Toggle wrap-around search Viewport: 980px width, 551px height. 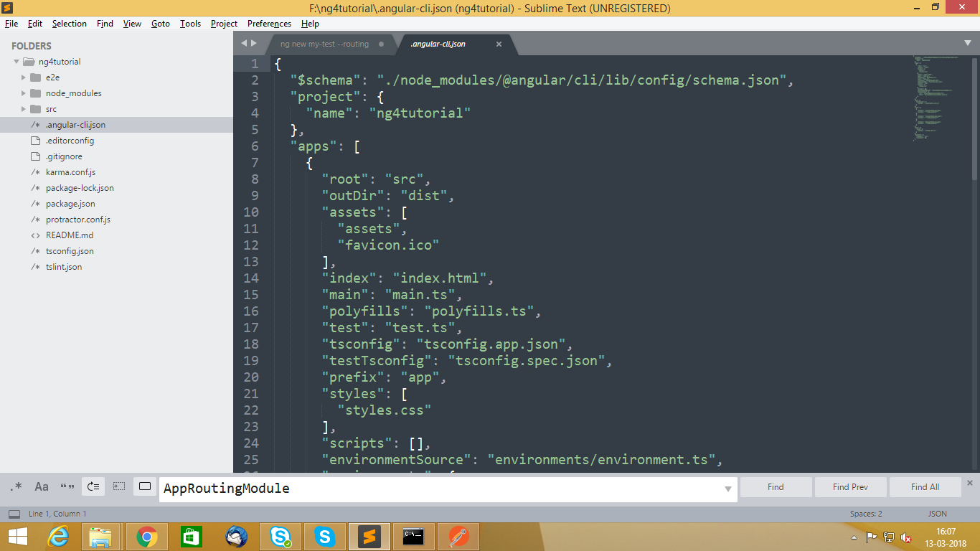pos(93,486)
